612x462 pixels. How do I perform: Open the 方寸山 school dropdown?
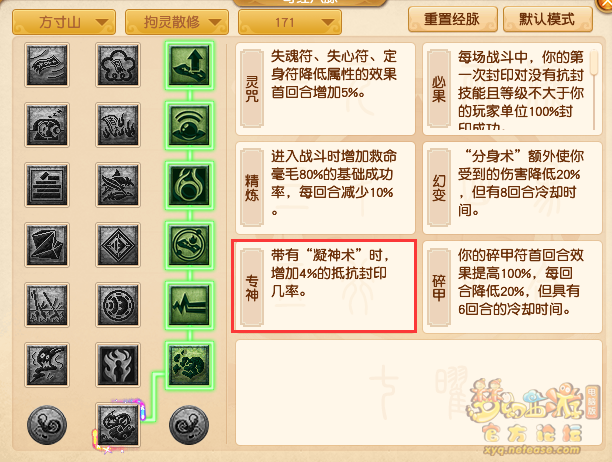64,22
